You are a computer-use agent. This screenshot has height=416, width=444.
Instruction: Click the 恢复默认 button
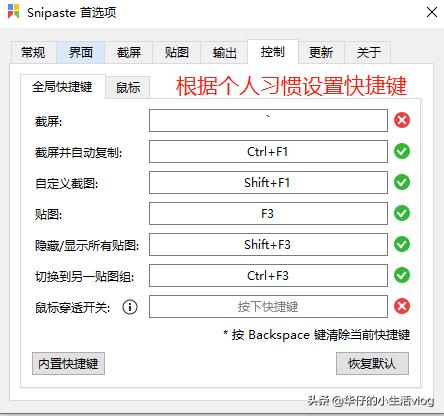(x=372, y=363)
